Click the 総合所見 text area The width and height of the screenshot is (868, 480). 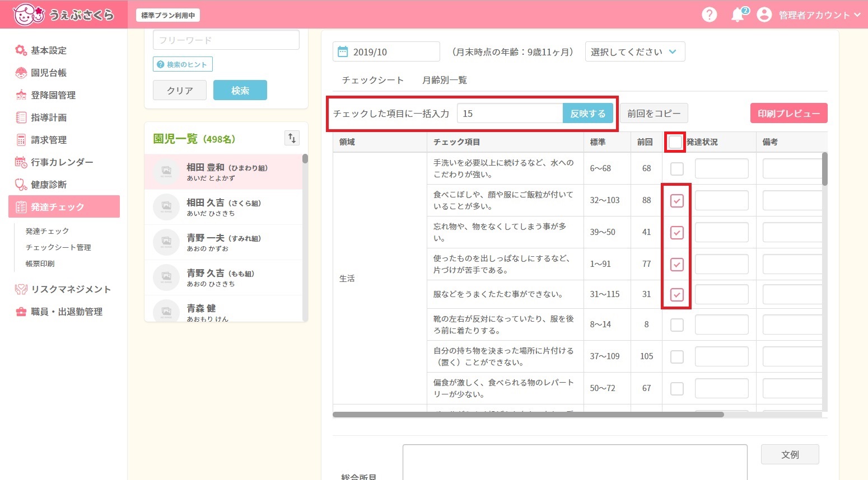575,462
